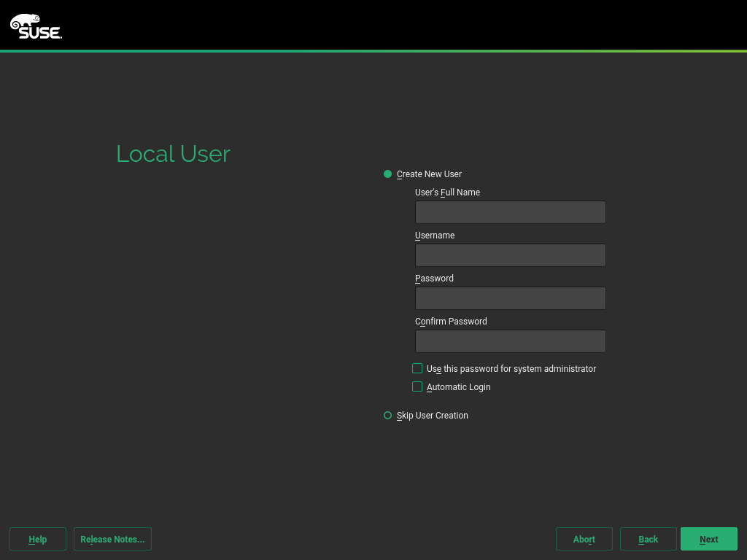The image size is (747, 560).
Task: Abort the installation
Action: coord(584,539)
